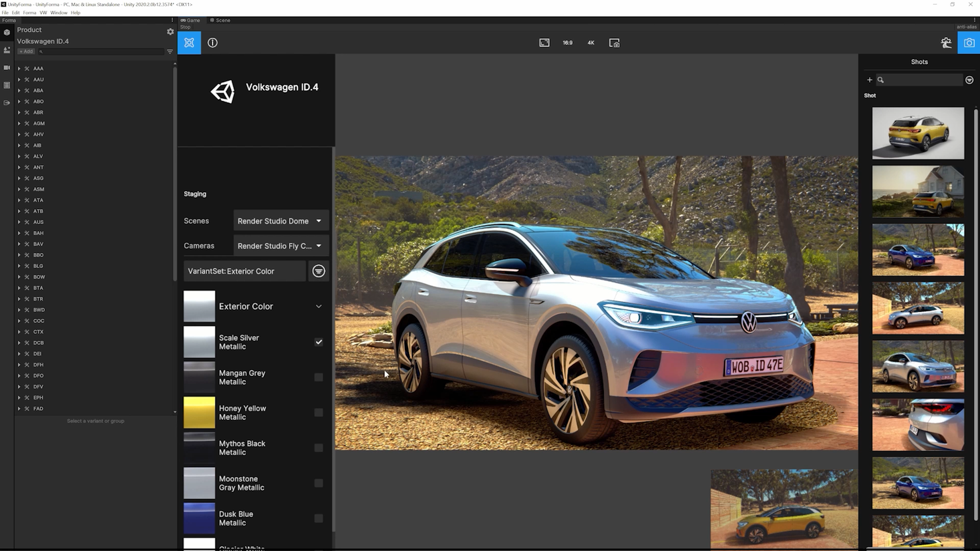Click the VariantSet: Exterior Color field
980x551 pixels.
tap(244, 271)
